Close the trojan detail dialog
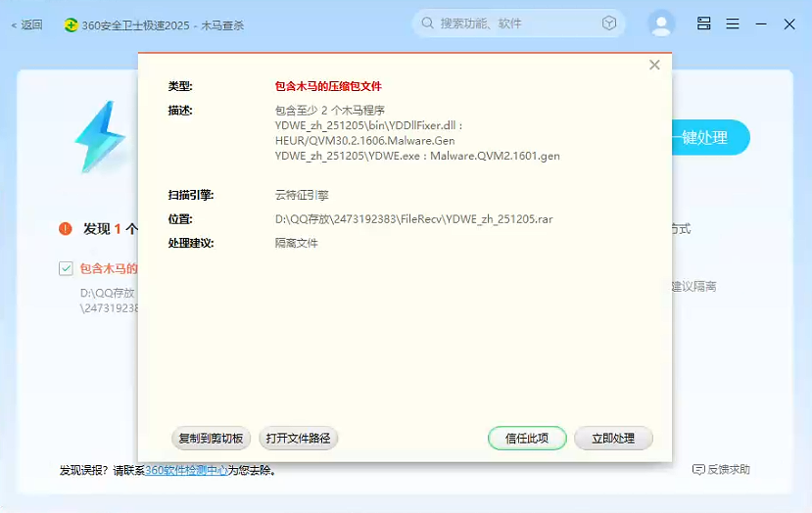The height and width of the screenshot is (513, 812). click(x=654, y=65)
